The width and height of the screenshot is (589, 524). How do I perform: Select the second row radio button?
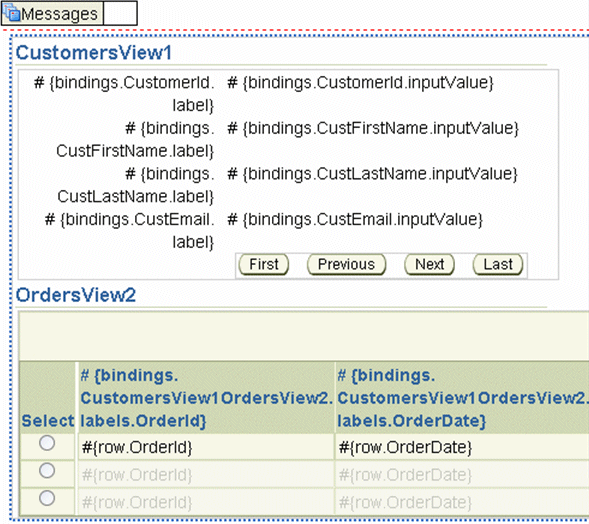pyautogui.click(x=47, y=470)
